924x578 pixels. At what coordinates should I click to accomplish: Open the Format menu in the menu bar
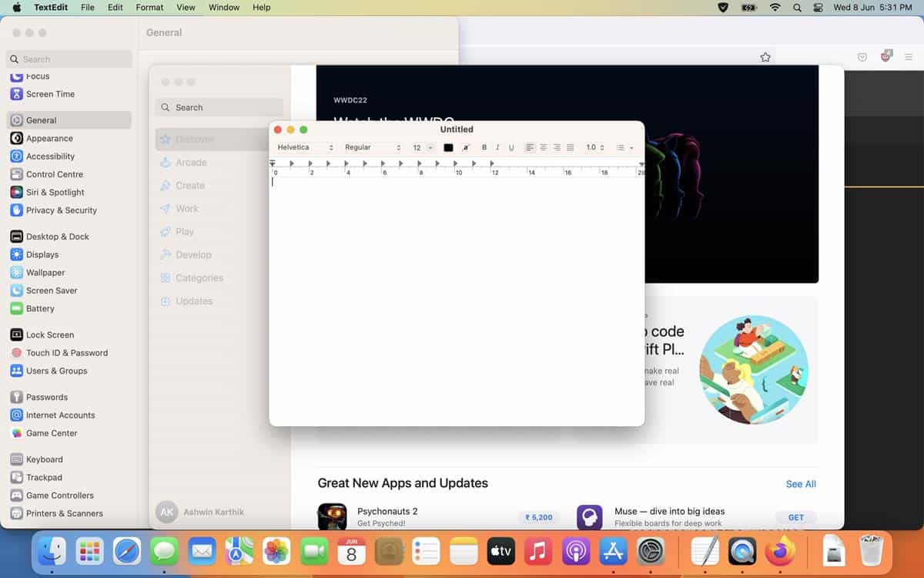pos(149,7)
